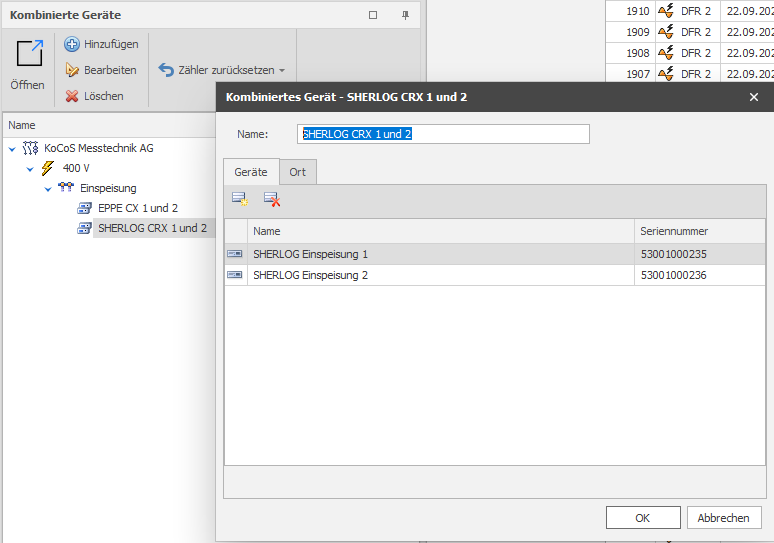Viewport: 774px width, 543px height.
Task: Click record number 1909 in background table
Action: point(638,32)
